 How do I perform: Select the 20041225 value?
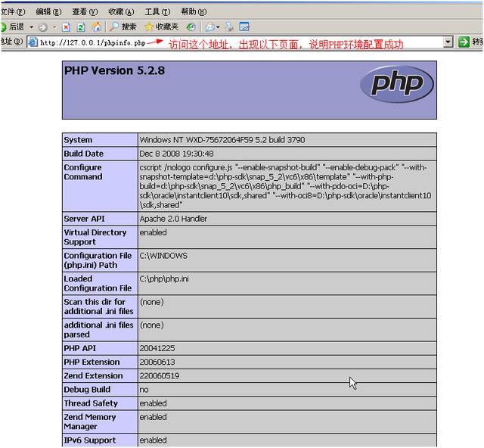pyautogui.click(x=157, y=348)
